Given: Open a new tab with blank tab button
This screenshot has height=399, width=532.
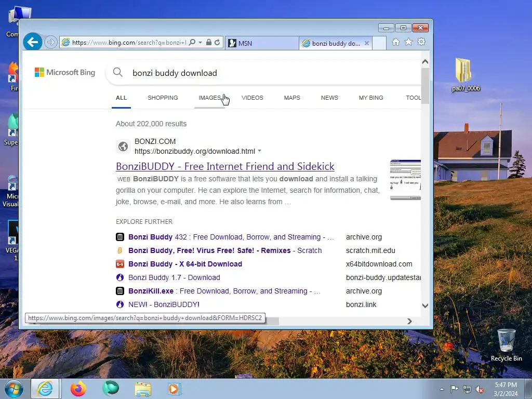Looking at the screenshot, I should (379, 43).
